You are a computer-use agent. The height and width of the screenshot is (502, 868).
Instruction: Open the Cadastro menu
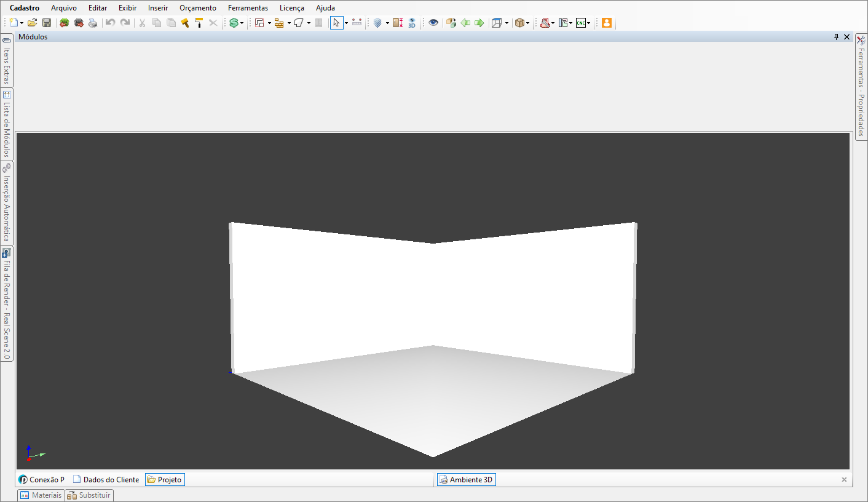click(25, 8)
